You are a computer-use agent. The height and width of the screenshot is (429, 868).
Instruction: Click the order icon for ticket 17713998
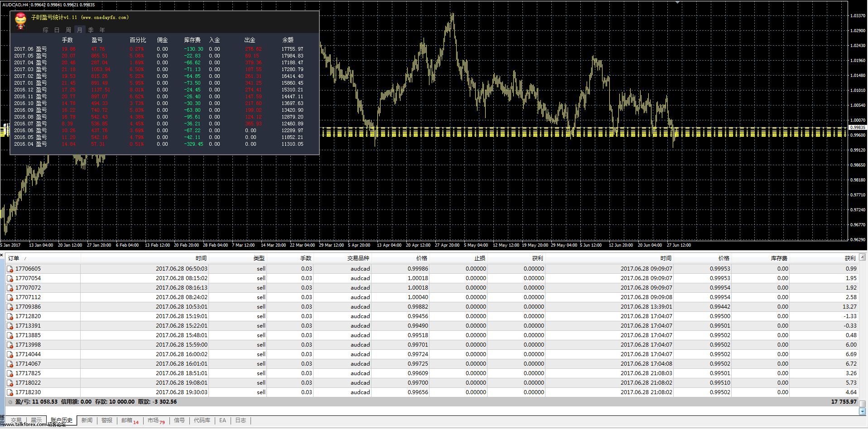10,345
